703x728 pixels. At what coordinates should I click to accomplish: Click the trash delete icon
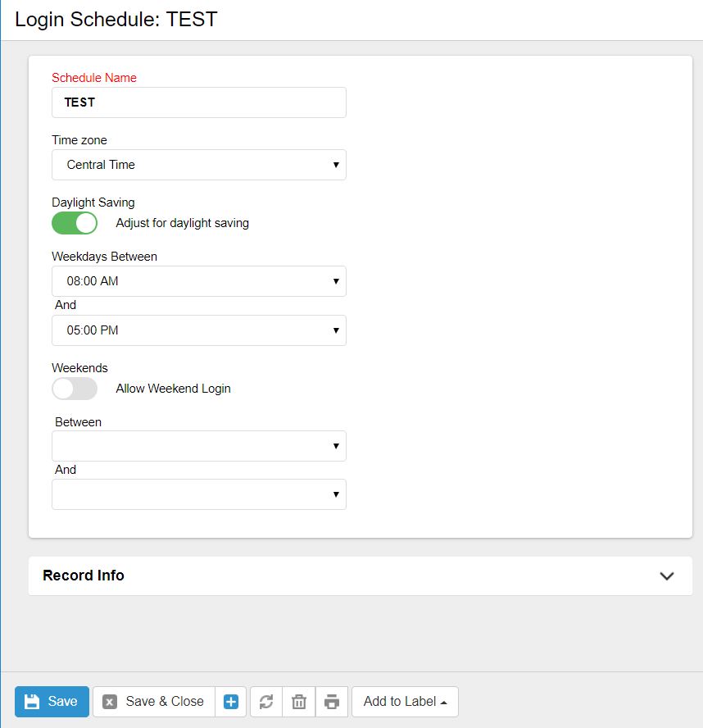click(299, 702)
